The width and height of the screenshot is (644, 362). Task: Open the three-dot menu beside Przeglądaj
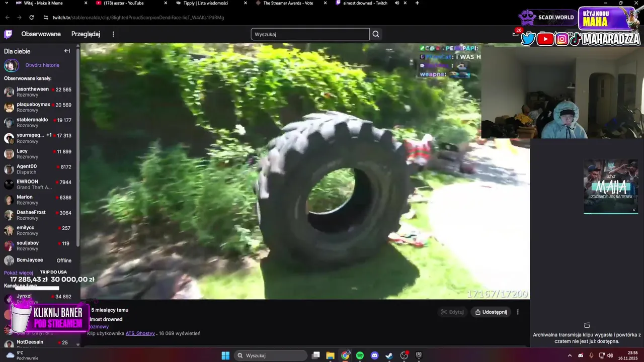(113, 34)
